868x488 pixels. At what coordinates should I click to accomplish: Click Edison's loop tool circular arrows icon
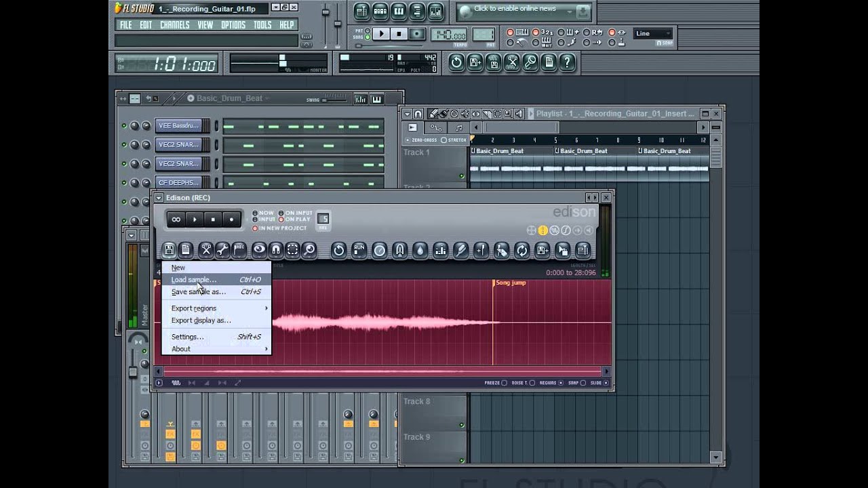point(521,250)
